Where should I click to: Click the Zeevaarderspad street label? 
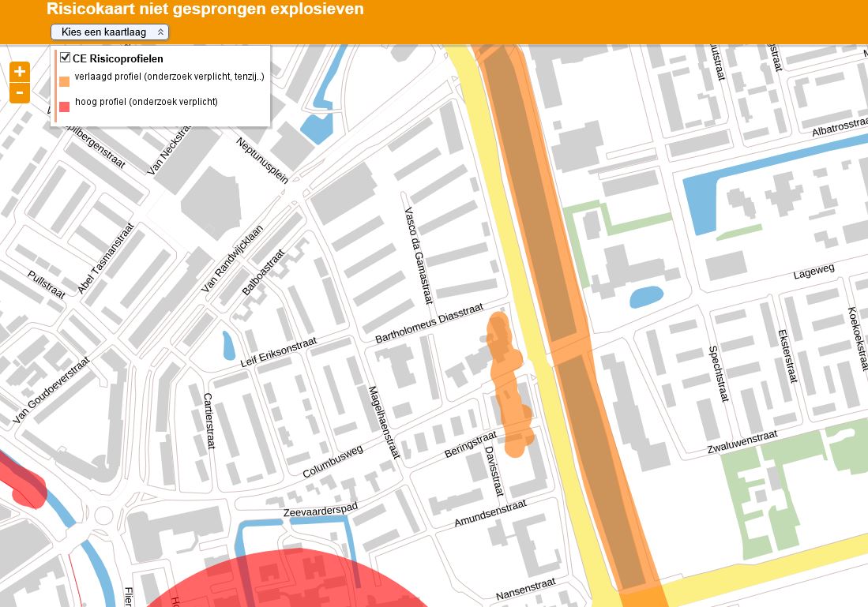(x=321, y=510)
